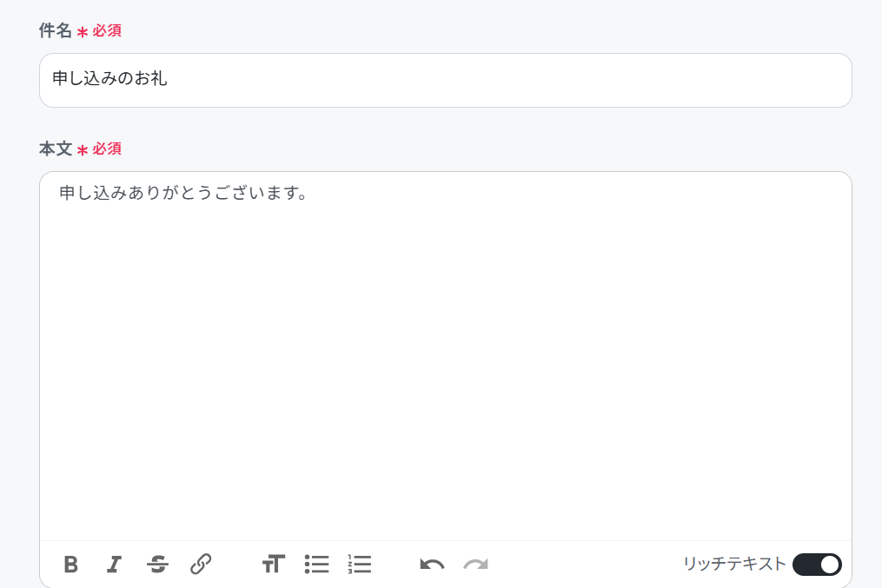Click the リッチテキスト label text
882x588 pixels.
pos(734,564)
